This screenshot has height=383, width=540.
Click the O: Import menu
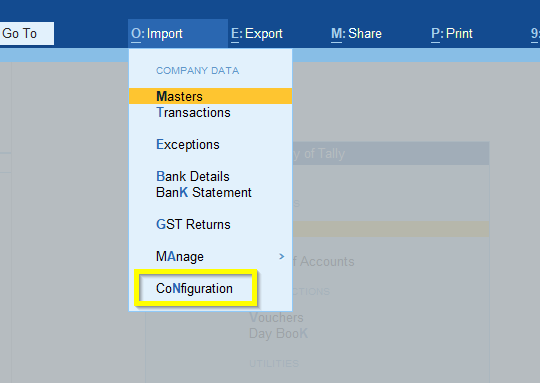[x=178, y=33]
